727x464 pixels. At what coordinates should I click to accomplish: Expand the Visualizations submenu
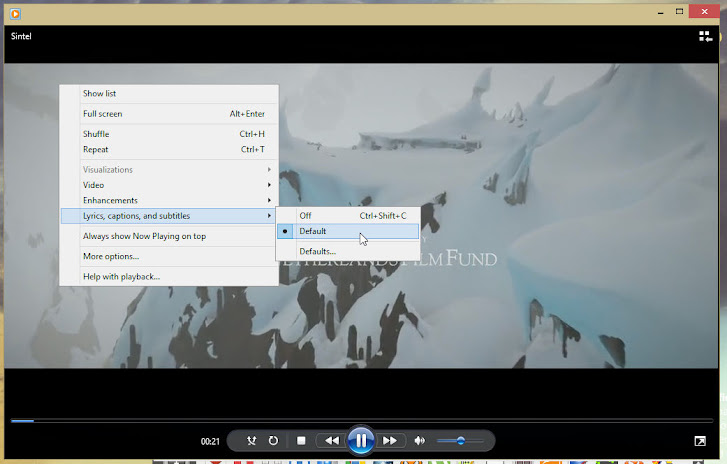[x=170, y=170]
